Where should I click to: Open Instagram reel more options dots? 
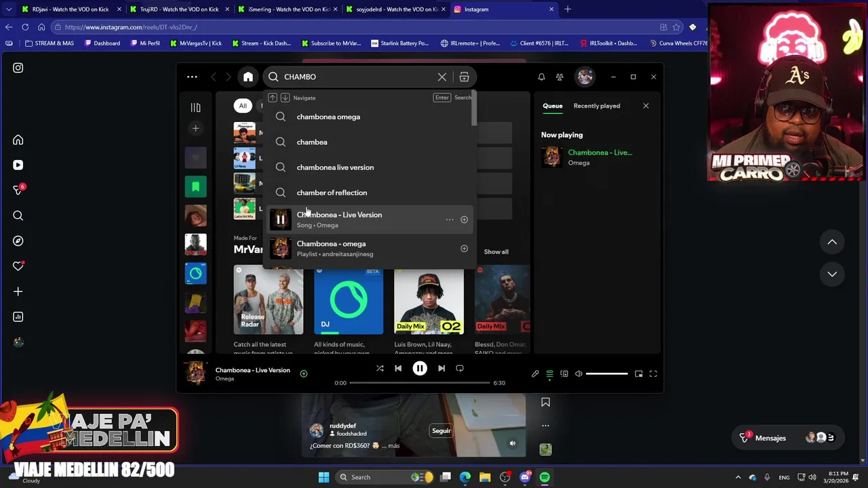pos(545,426)
